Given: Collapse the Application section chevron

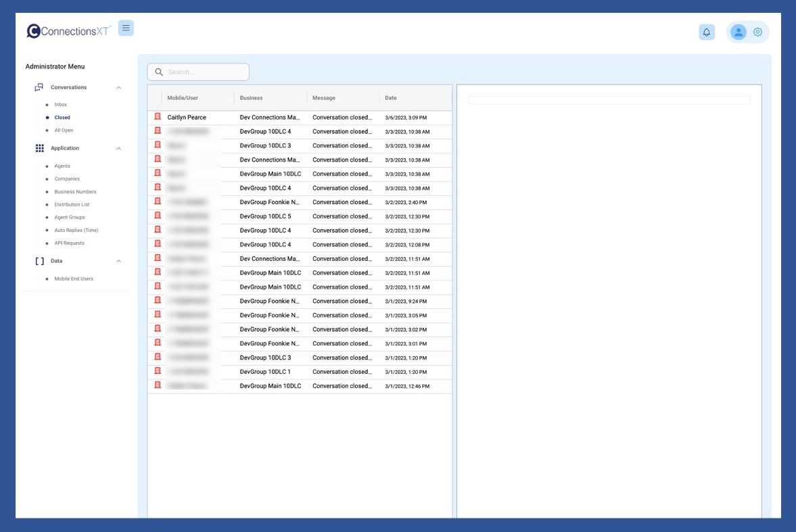Looking at the screenshot, I should tap(119, 148).
